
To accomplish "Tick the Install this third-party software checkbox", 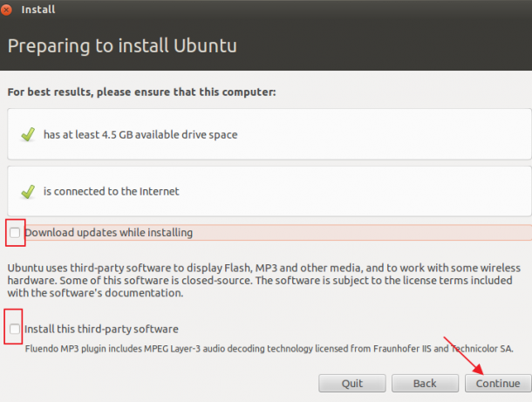I will pyautogui.click(x=15, y=329).
